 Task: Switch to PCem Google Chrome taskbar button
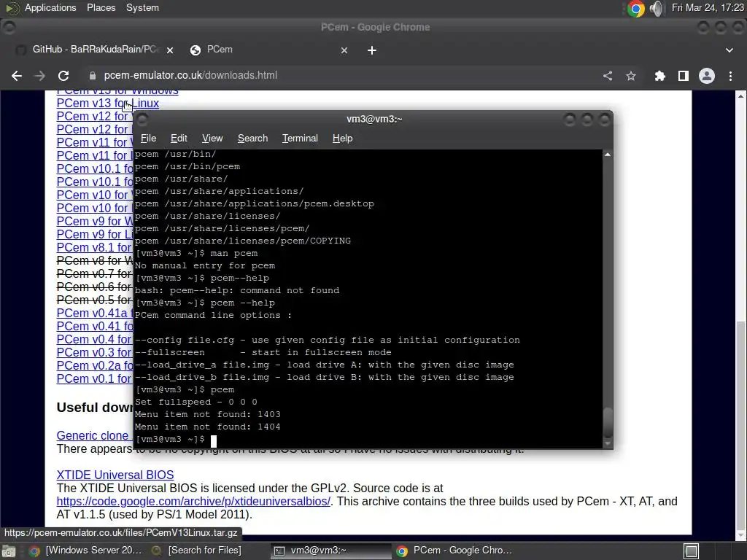click(454, 551)
